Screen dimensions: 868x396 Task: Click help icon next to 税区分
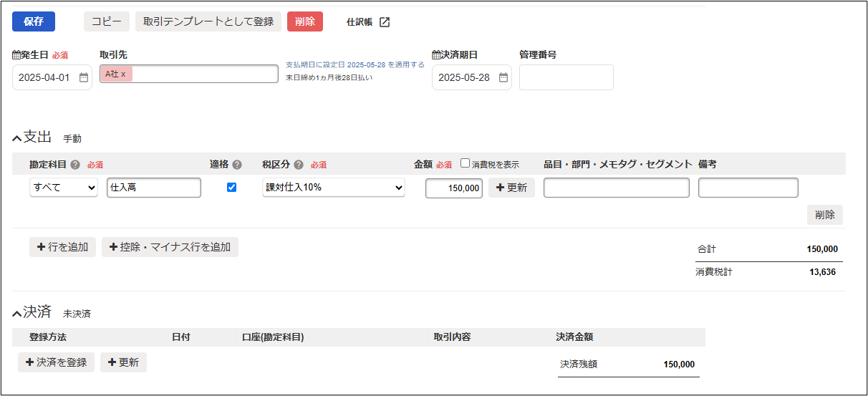pos(299,165)
